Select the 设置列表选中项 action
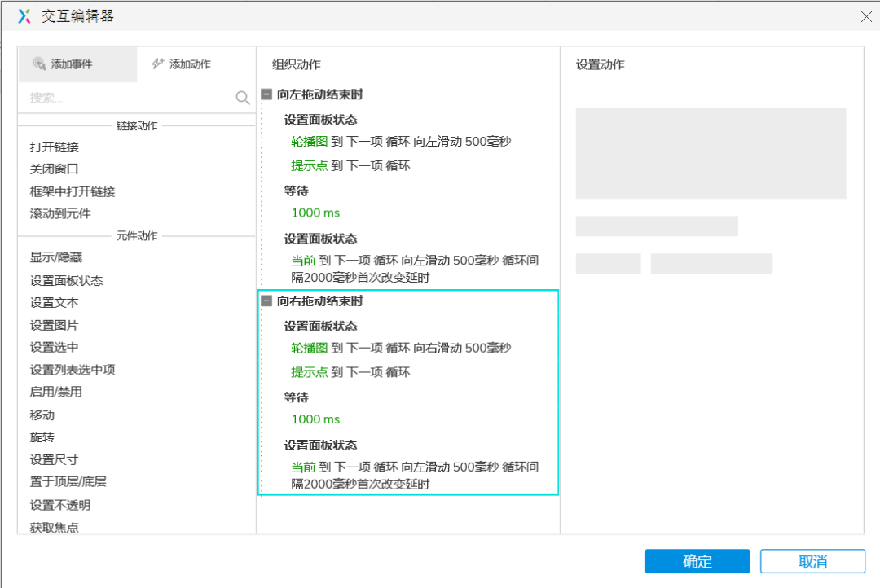 (x=73, y=370)
